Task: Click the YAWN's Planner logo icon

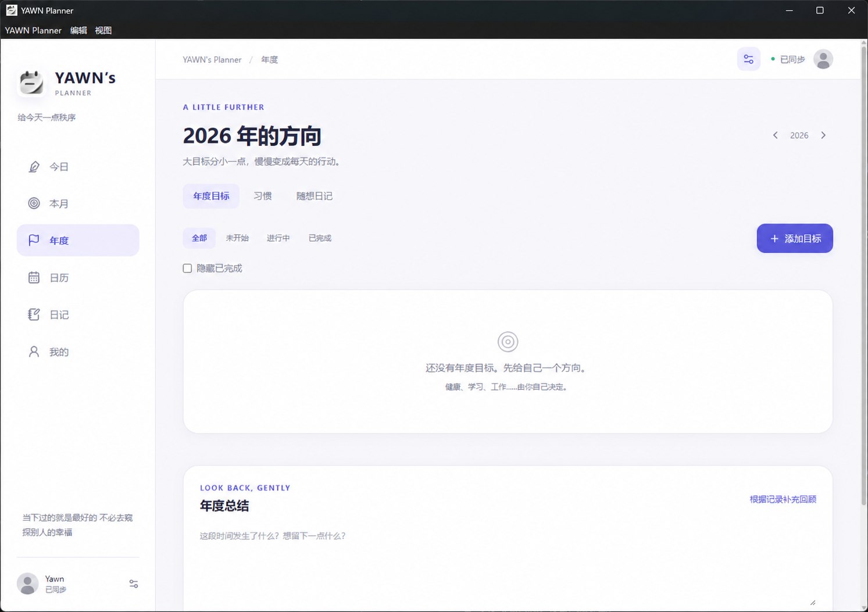Action: (31, 83)
